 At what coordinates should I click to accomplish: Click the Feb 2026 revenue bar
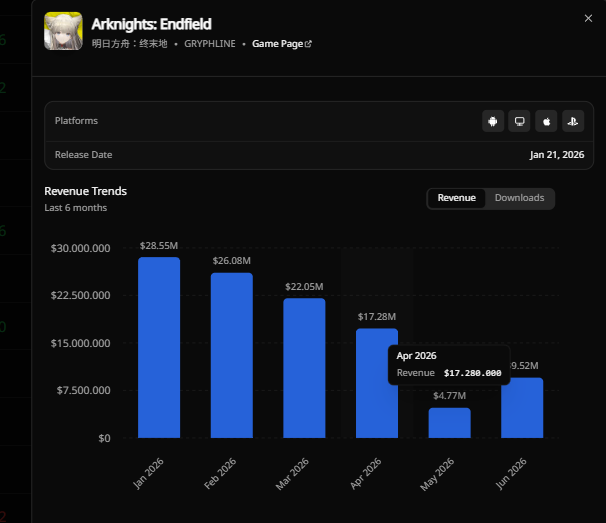(232, 355)
